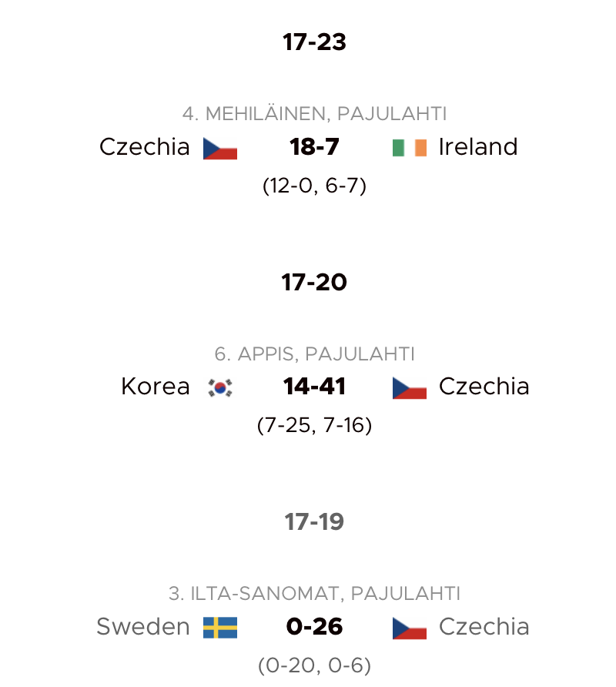Click the Czech flag in Sweden match
Image resolution: width=616 pixels, height=687 pixels.
coord(410,628)
